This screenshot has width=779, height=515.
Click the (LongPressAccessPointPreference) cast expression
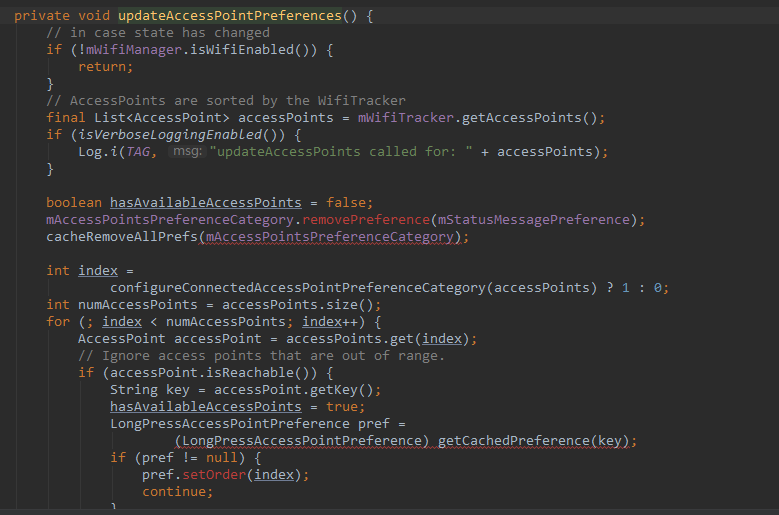tap(302, 441)
